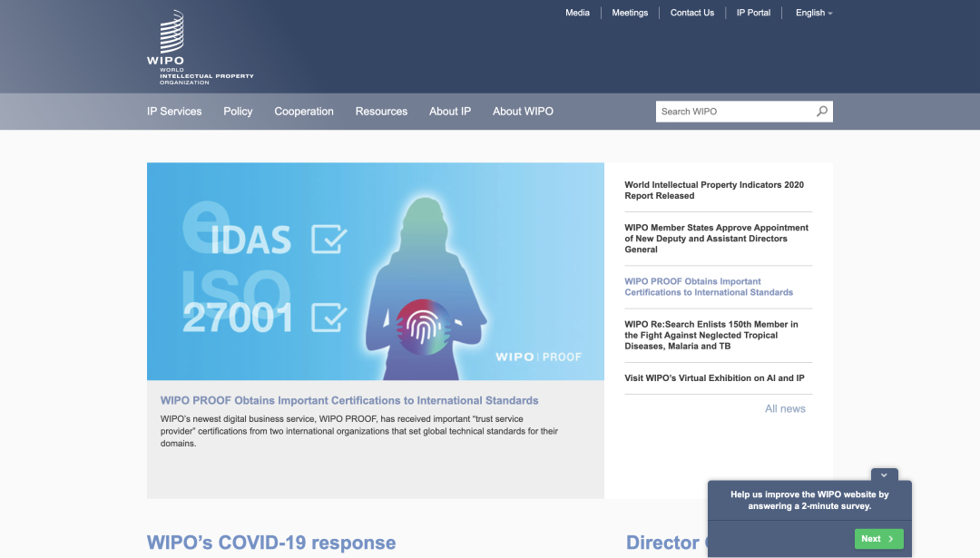Visit the Contact Us page
This screenshot has height=558, width=980.
691,13
